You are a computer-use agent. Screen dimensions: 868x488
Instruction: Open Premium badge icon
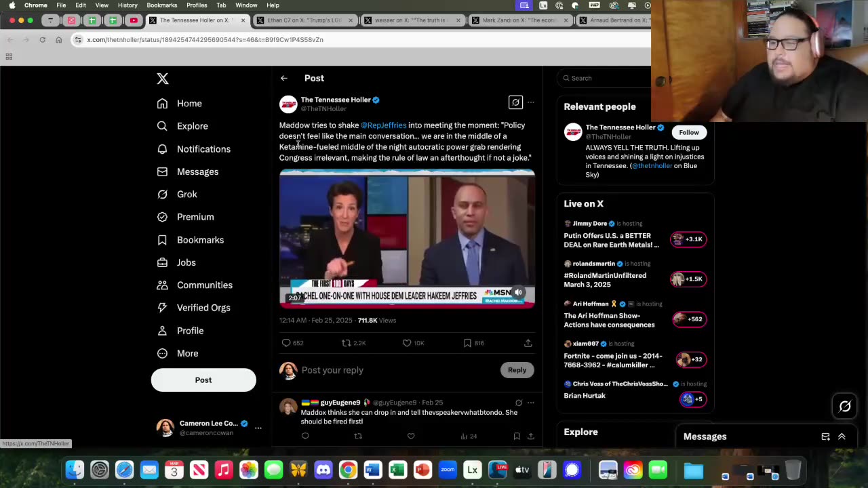click(x=162, y=217)
